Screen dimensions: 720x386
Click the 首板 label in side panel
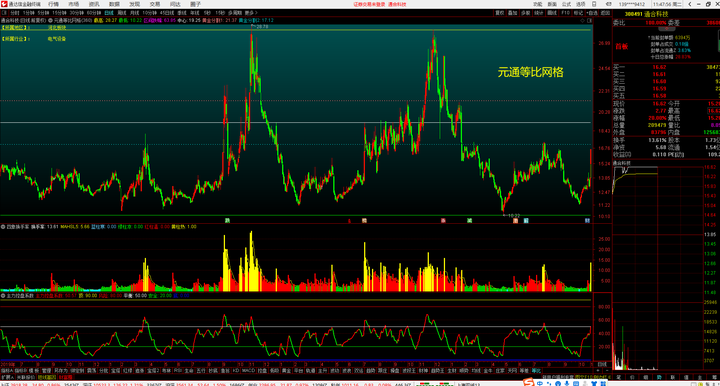click(x=622, y=47)
